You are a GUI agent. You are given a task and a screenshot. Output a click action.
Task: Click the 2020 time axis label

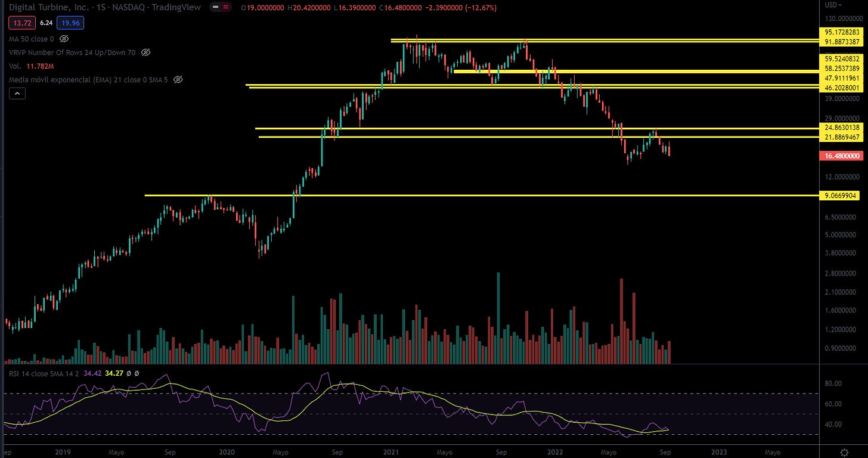(225, 452)
